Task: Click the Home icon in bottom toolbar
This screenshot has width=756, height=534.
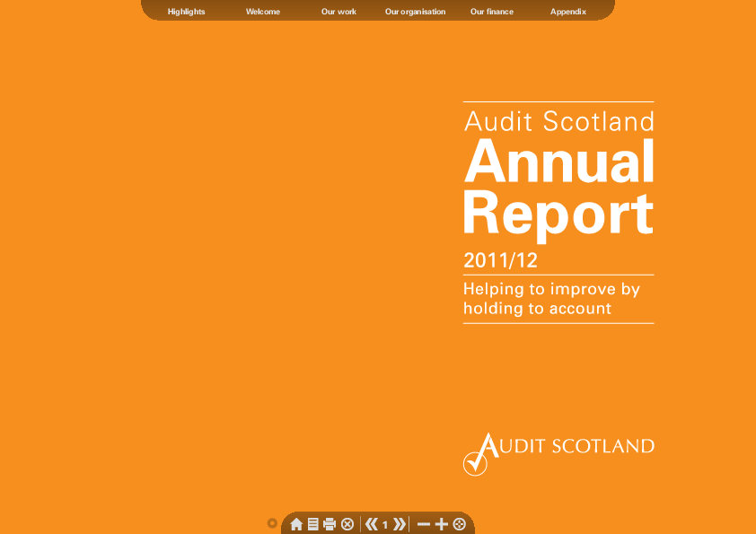Action: click(296, 524)
